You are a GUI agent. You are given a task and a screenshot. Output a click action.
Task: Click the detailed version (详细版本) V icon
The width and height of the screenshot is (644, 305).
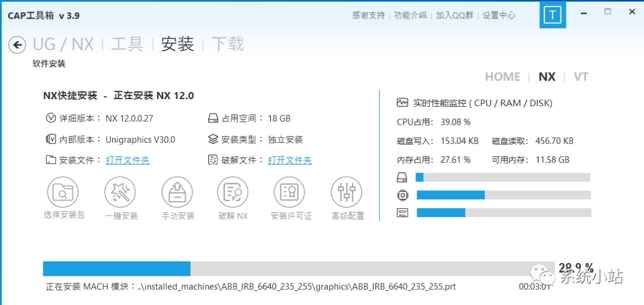click(x=51, y=118)
